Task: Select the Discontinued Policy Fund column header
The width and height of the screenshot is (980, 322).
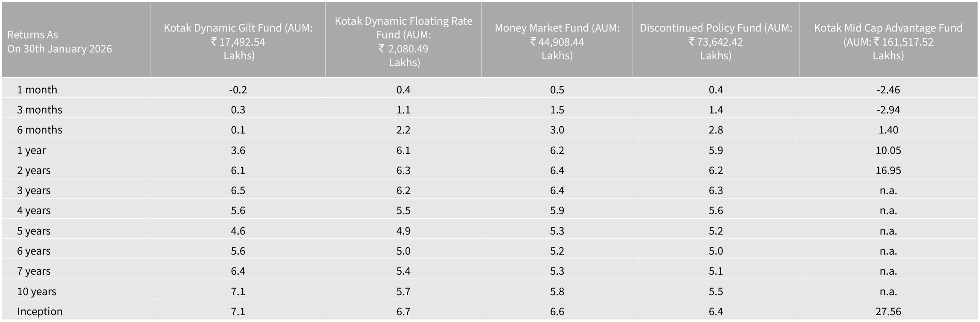Action: [716, 41]
